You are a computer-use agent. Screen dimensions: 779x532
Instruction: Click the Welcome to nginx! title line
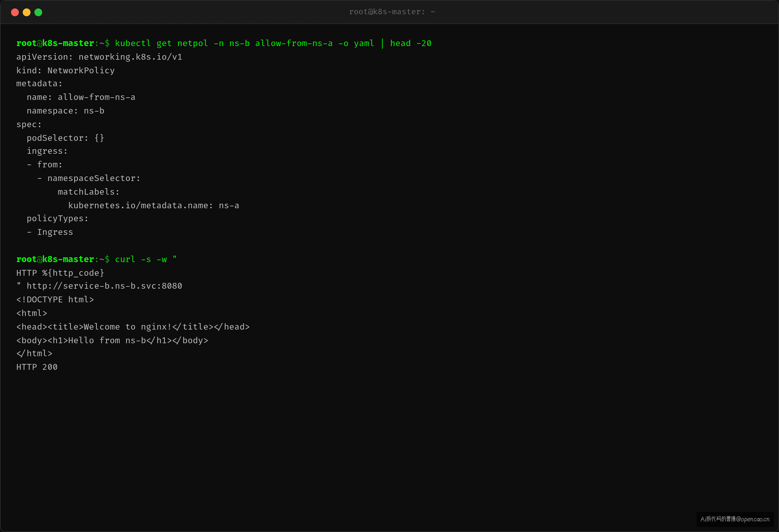pos(133,327)
